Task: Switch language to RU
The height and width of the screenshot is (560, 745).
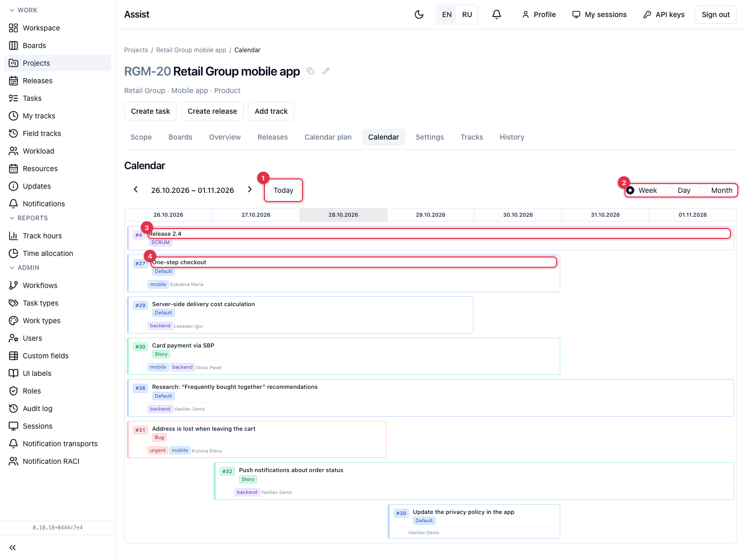Action: pyautogui.click(x=467, y=14)
